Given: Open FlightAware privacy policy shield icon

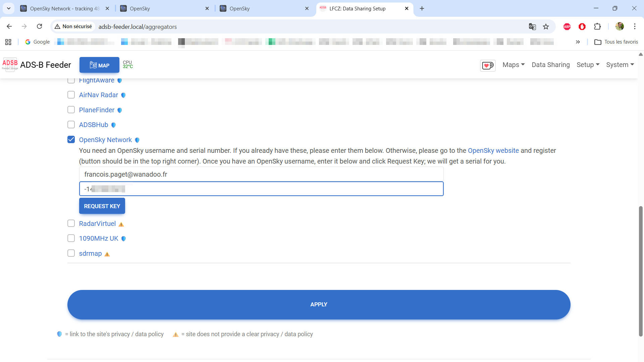Looking at the screenshot, I should (120, 80).
